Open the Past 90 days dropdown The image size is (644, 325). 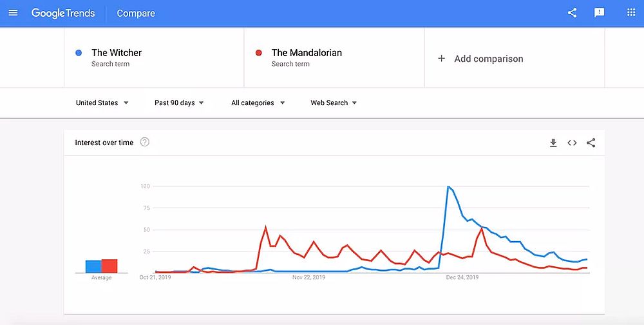pyautogui.click(x=179, y=103)
